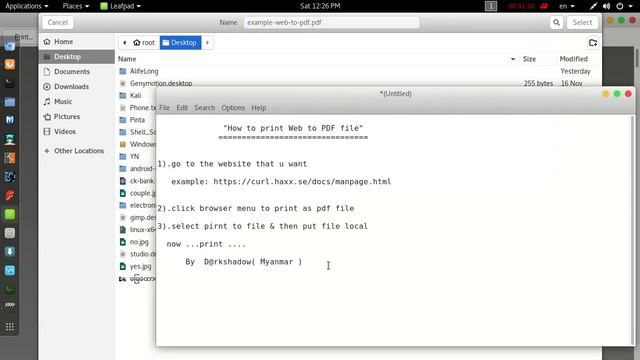This screenshot has height=360, width=640.
Task: Select the Genymotion.desktop file
Action: [161, 83]
